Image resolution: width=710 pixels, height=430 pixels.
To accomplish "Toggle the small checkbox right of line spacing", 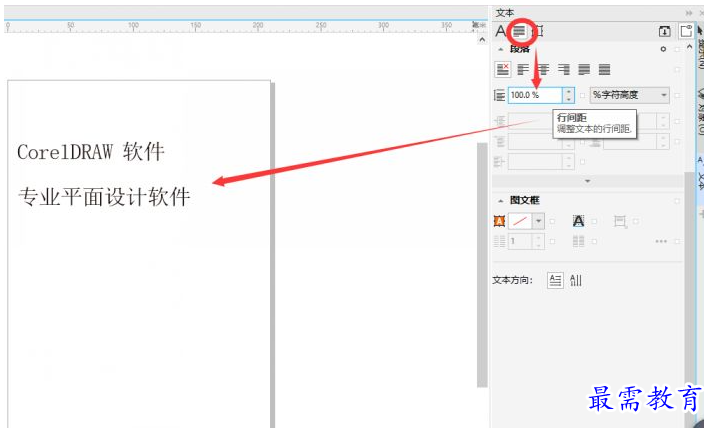I will click(x=582, y=96).
